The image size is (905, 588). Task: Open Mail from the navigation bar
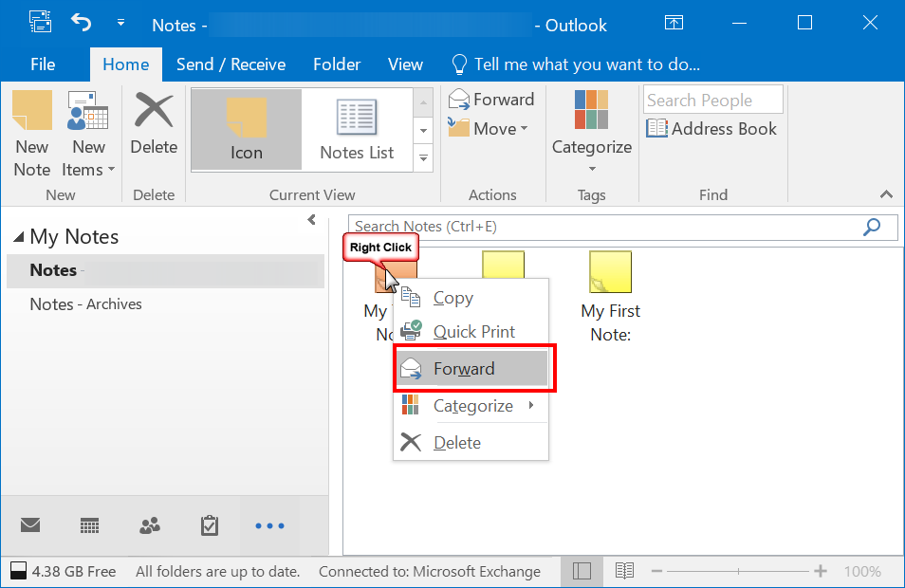point(30,524)
